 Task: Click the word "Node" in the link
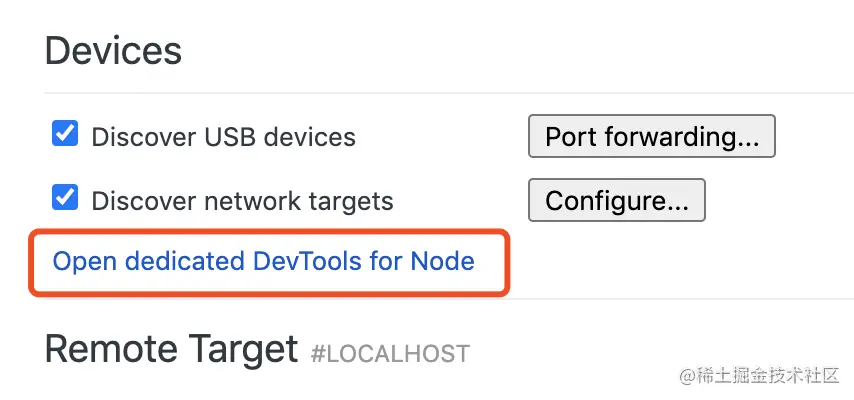coord(442,262)
